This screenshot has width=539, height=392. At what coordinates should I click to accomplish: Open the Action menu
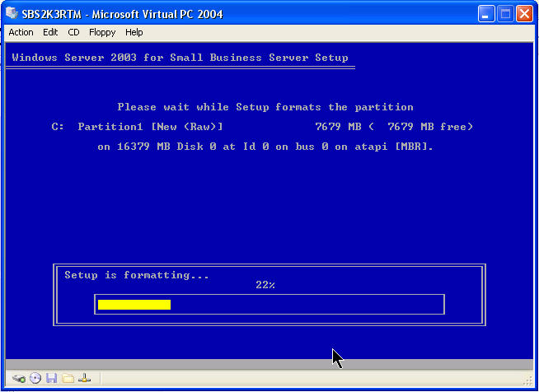[x=21, y=32]
